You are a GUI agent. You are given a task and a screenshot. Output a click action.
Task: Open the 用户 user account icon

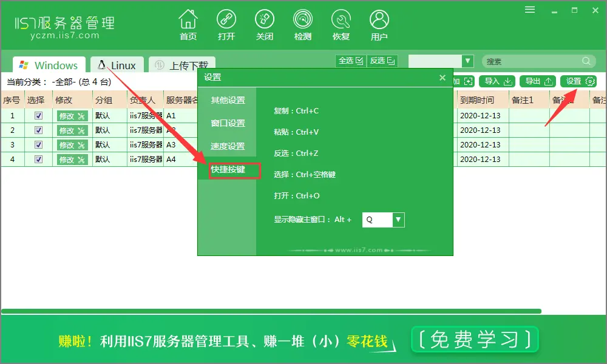379,25
